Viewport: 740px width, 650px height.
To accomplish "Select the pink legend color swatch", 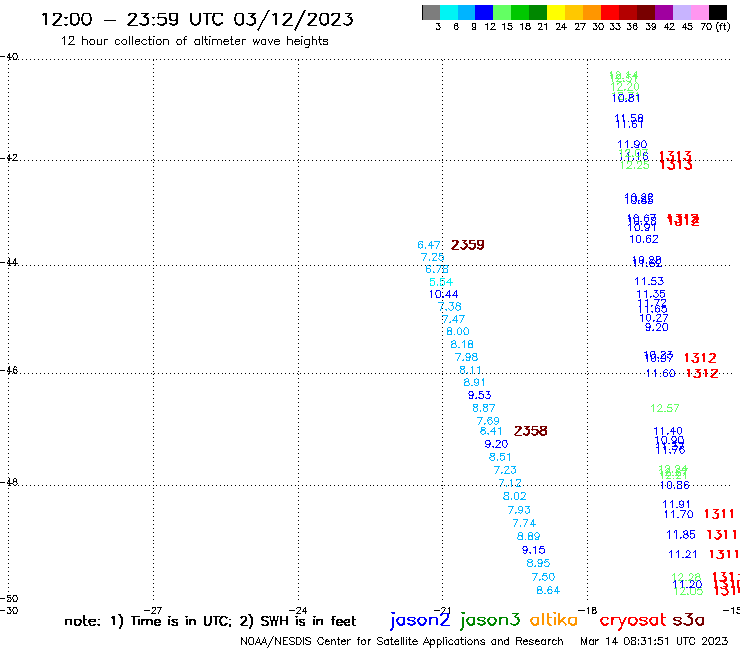I will pyautogui.click(x=700, y=12).
